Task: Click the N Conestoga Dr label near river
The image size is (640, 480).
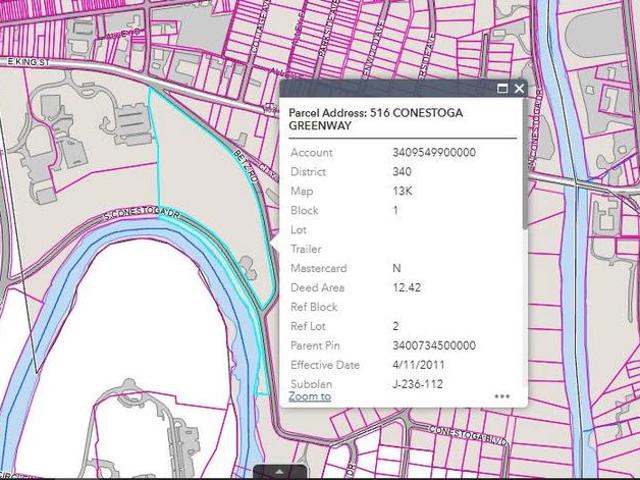Action: 536,130
